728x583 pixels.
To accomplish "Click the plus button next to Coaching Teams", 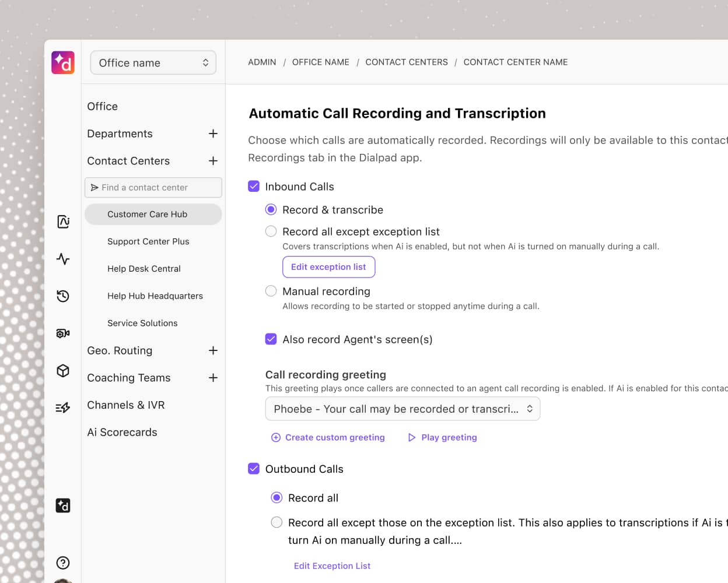I will tap(213, 378).
